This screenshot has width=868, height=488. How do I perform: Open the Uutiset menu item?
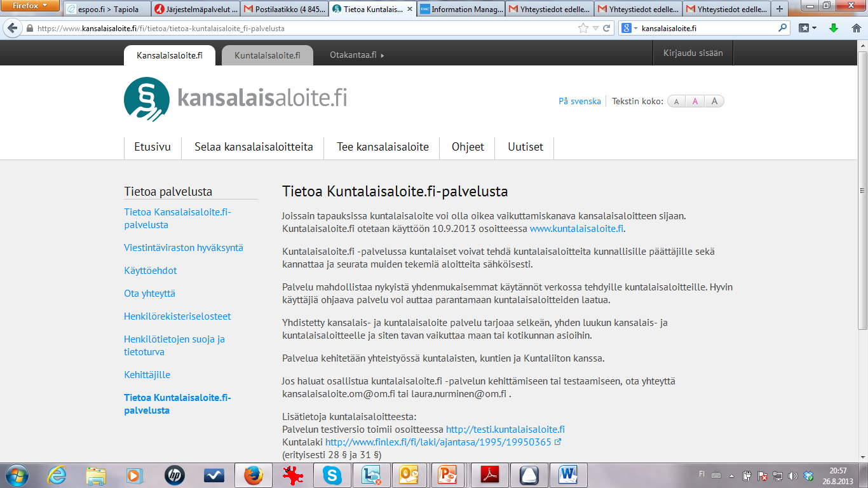pos(526,147)
